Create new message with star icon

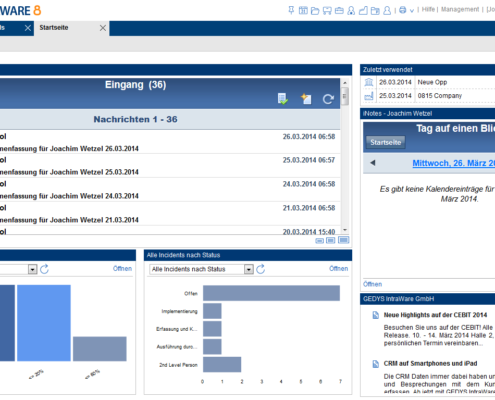306,99
